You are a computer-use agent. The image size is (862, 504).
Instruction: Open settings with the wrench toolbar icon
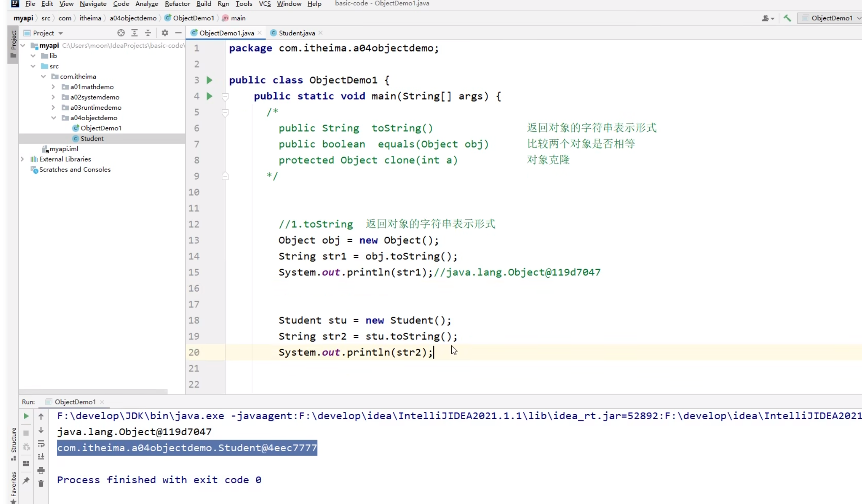[787, 18]
